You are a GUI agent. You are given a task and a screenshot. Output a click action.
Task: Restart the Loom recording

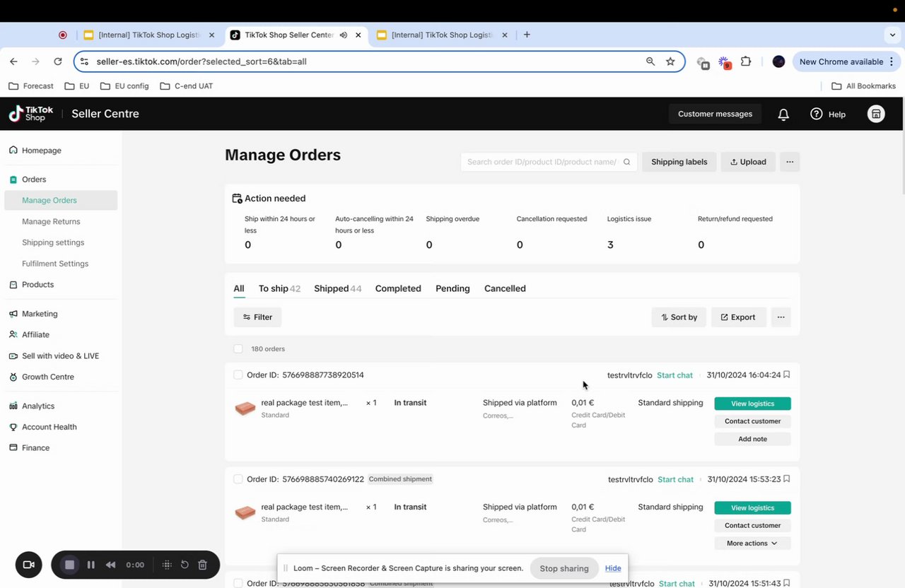tap(185, 565)
